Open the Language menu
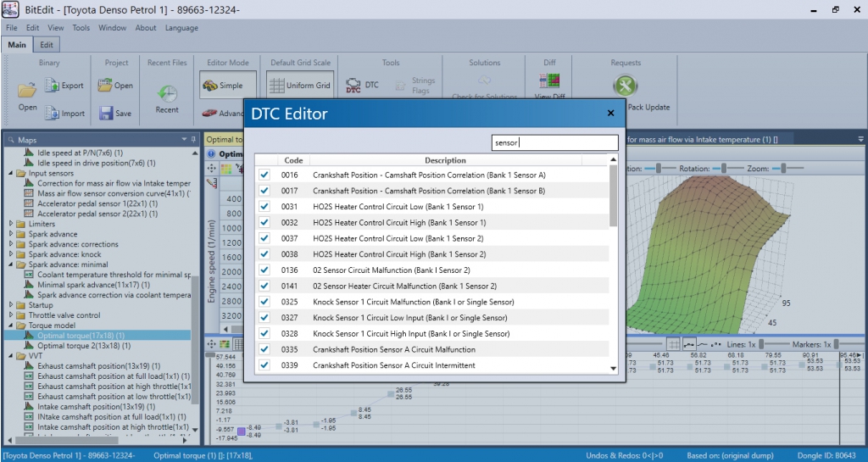The width and height of the screenshot is (868, 462). [x=181, y=28]
